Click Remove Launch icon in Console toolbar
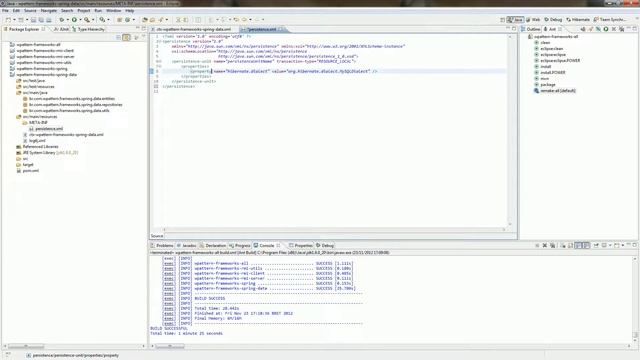The width and height of the screenshot is (640, 360). (544, 246)
